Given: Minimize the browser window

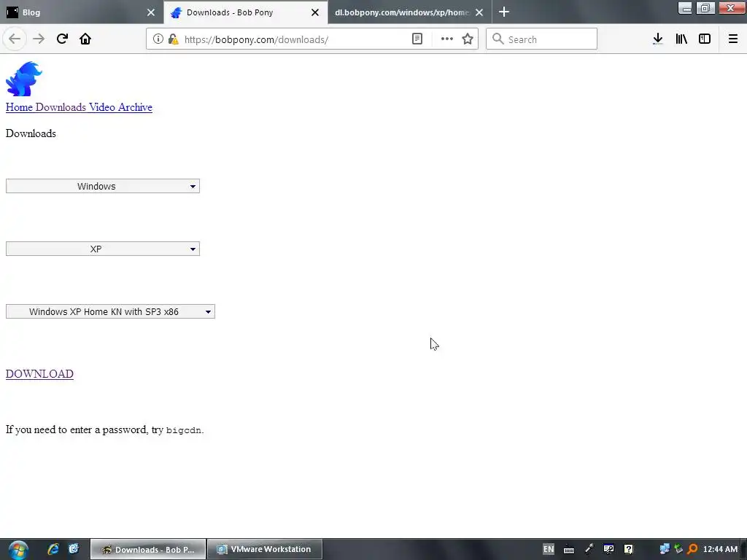Looking at the screenshot, I should [686, 8].
